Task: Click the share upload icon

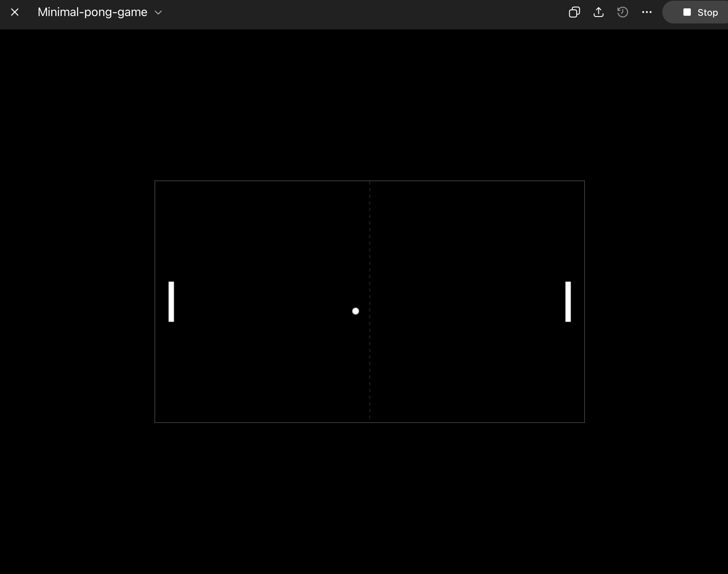Action: coord(598,12)
